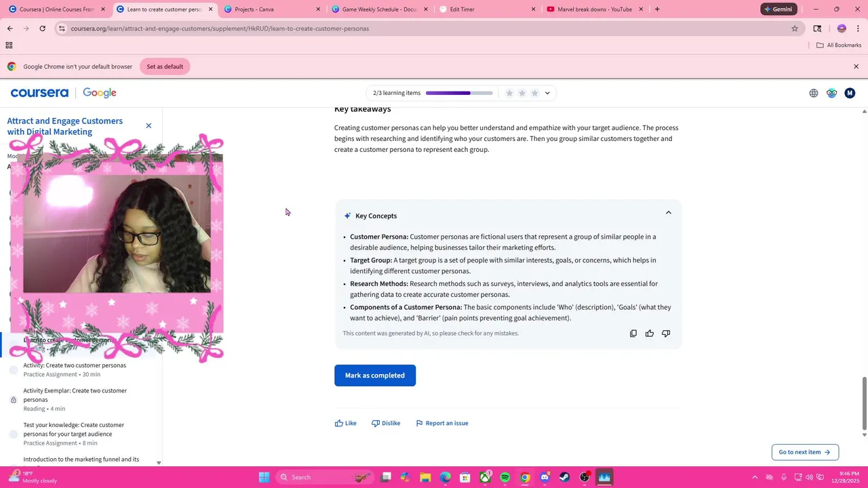Click the sidebar scroll down arrow
The width and height of the screenshot is (868, 488).
click(x=159, y=463)
